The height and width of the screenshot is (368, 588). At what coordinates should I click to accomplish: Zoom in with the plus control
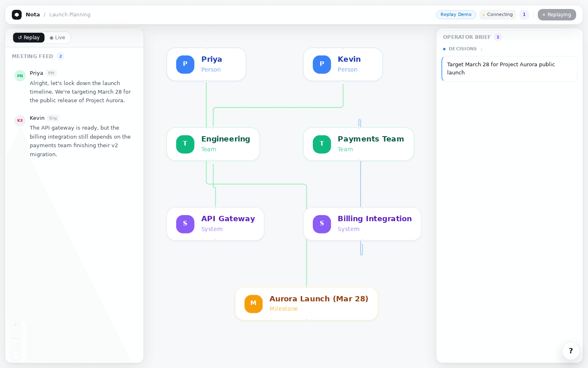tap(16, 325)
